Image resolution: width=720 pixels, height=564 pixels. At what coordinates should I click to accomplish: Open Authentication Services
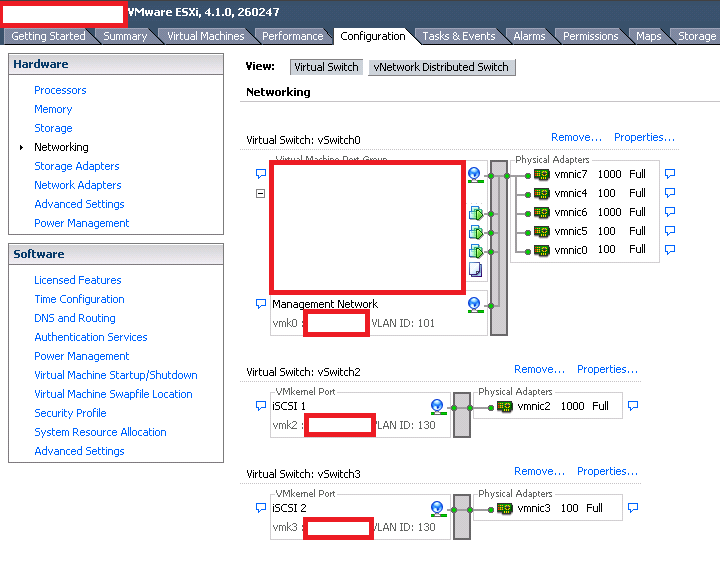coord(91,337)
